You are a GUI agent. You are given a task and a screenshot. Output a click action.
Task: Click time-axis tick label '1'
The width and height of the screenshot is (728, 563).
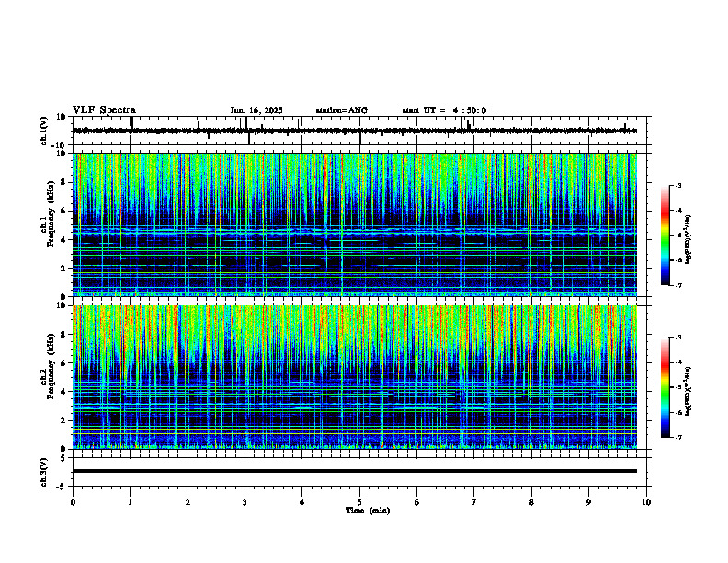[130, 502]
